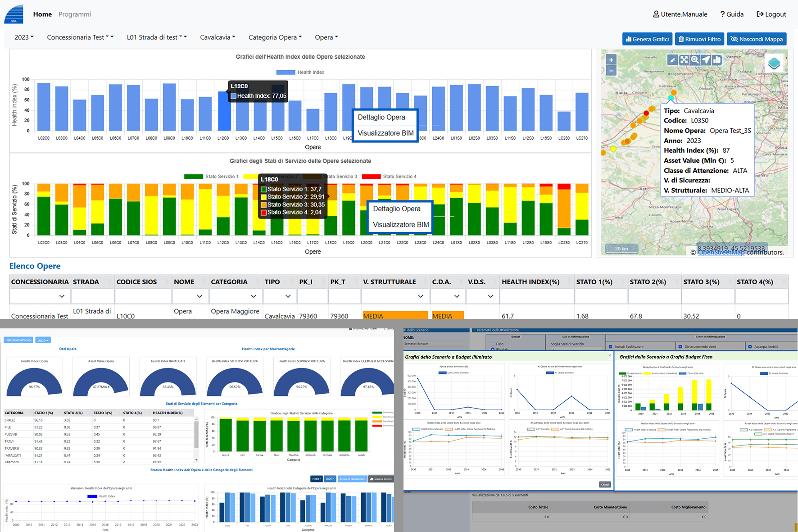Open the 2023 year dropdown in filter bar
Screen dimensions: 798x532
(24, 37)
